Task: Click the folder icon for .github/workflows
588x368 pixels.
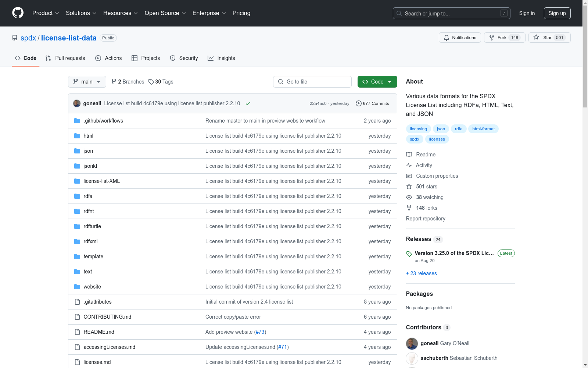Action: coord(77,121)
